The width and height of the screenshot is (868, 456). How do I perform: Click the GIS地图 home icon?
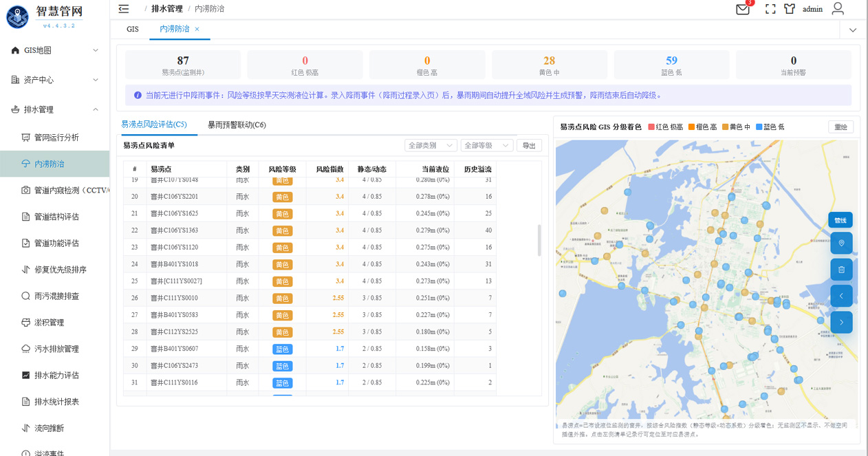(15, 50)
